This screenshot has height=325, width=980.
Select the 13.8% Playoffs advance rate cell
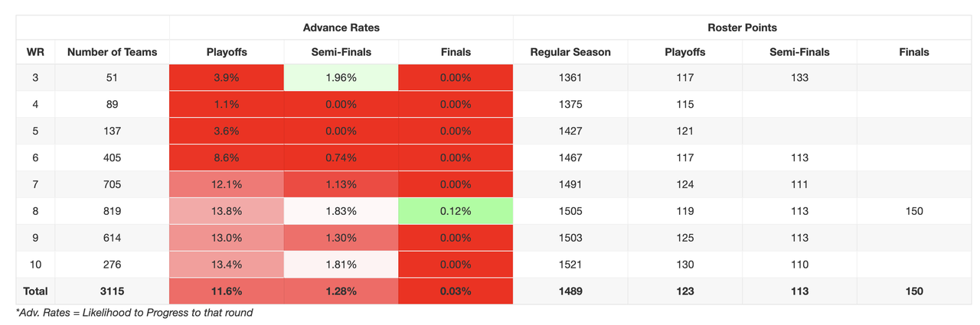point(227,211)
